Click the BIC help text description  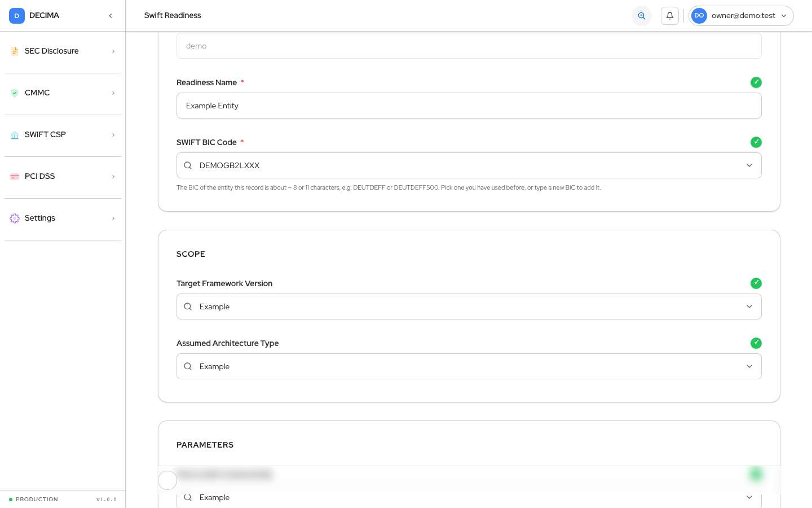coord(389,187)
